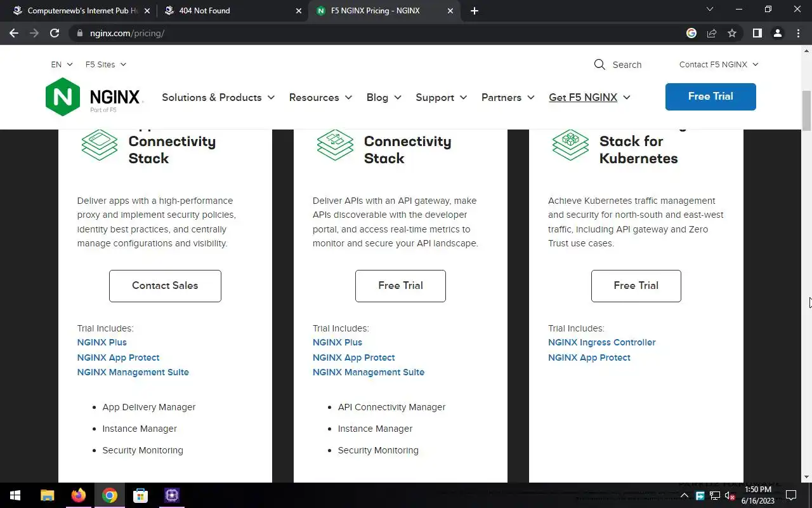The width and height of the screenshot is (812, 508).
Task: Click the Contact Sales button
Action: (x=165, y=286)
